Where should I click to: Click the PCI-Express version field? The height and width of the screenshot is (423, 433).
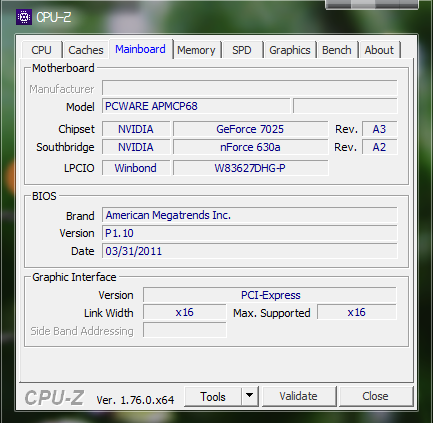pos(270,295)
